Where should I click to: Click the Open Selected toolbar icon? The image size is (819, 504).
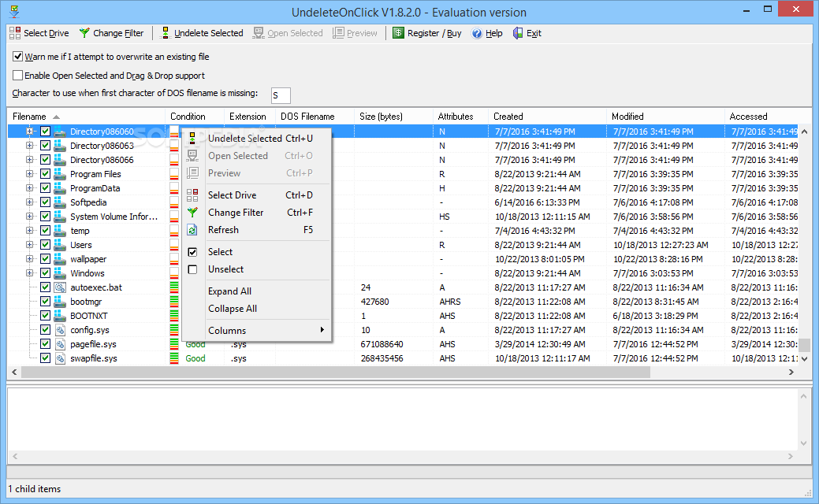click(259, 33)
